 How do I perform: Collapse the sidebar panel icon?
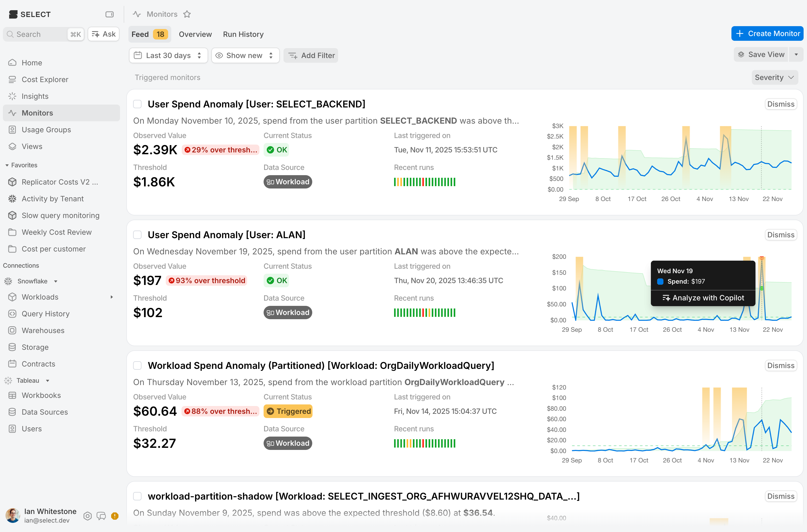tap(109, 14)
